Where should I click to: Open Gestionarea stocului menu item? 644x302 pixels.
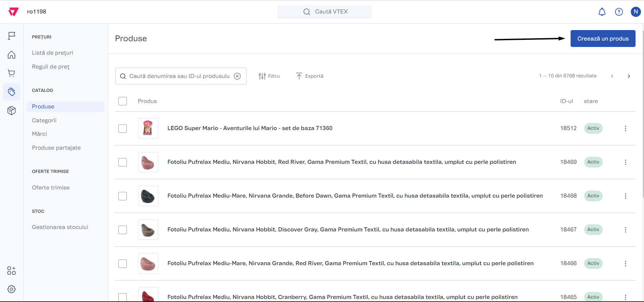pos(60,227)
